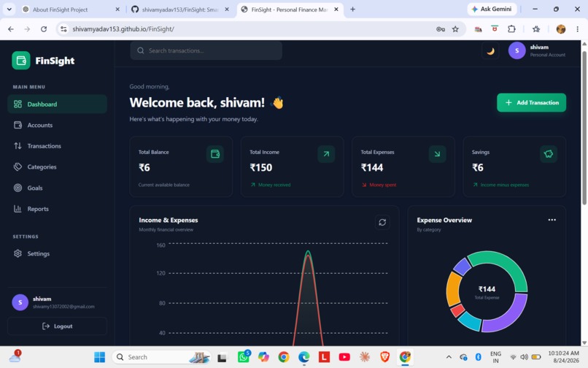Click the Total Income up-arrow icon
The width and height of the screenshot is (588, 368).
click(x=326, y=154)
